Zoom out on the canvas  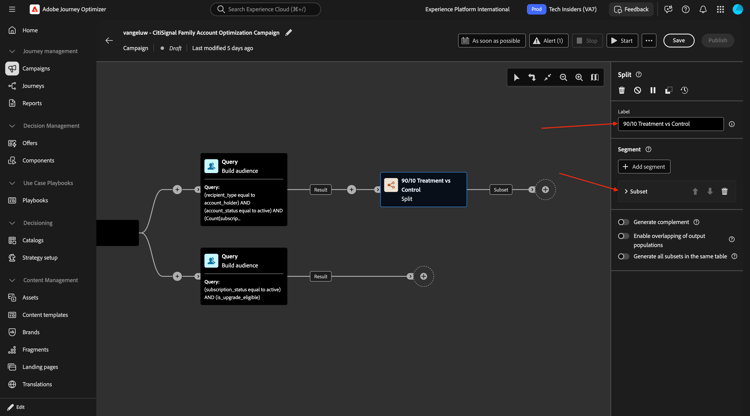pyautogui.click(x=563, y=77)
